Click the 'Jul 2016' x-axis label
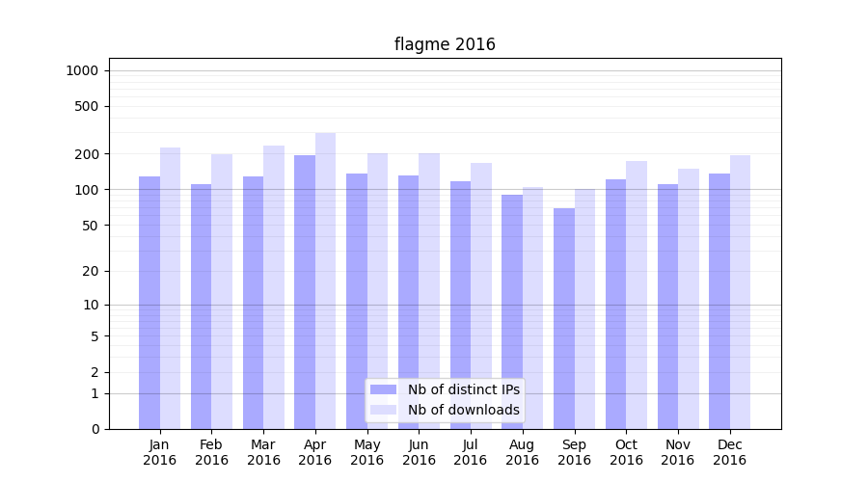 coord(471,452)
